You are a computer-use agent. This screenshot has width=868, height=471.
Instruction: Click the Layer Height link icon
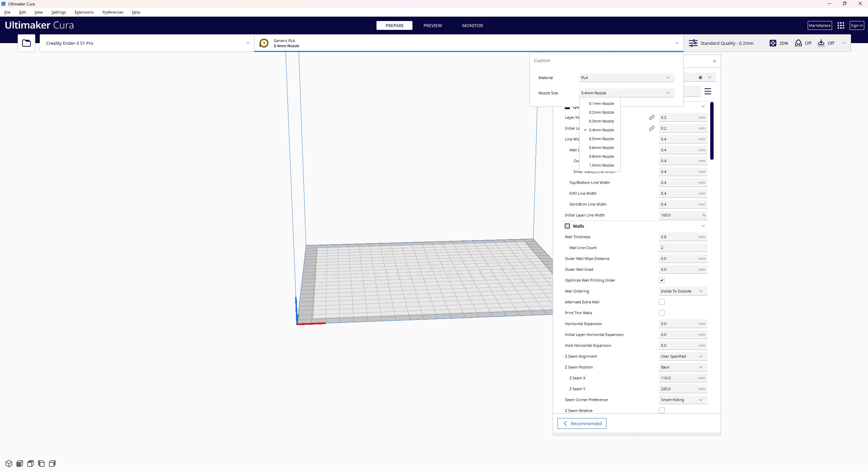(652, 117)
